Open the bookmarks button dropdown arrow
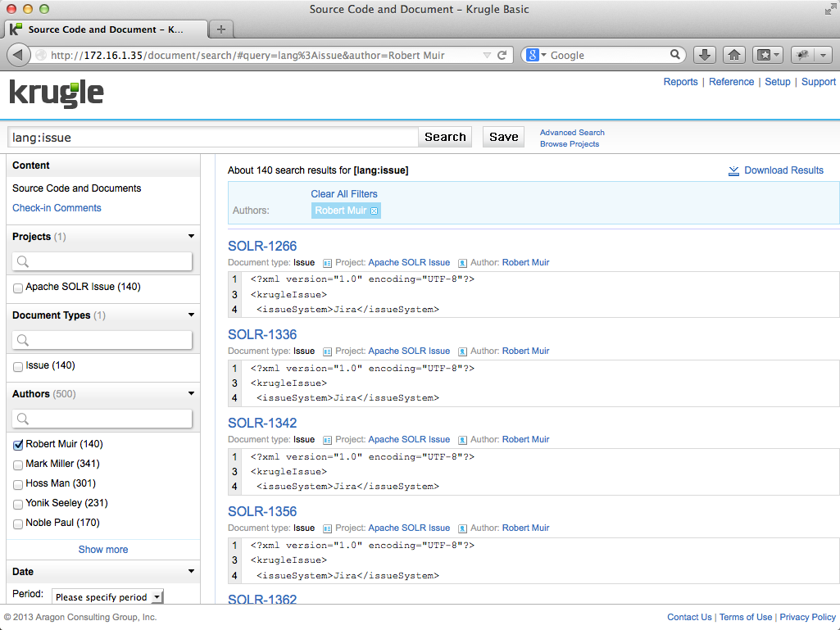The width and height of the screenshot is (840, 630). click(778, 55)
